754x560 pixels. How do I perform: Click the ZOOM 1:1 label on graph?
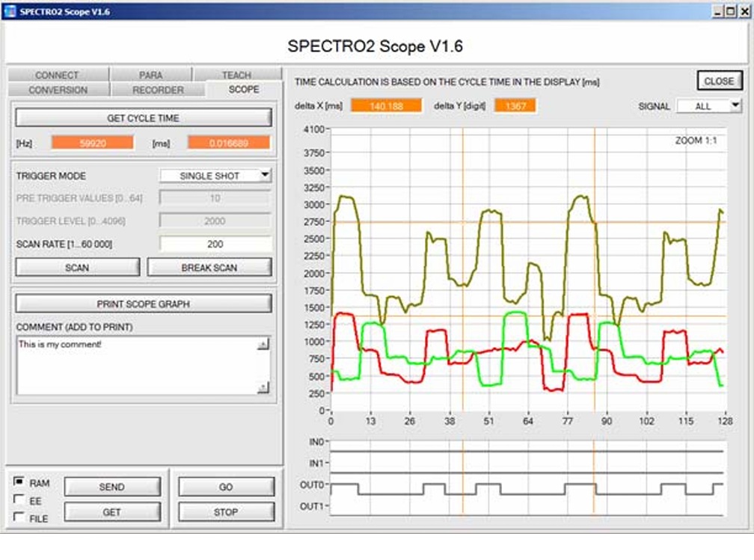tap(696, 141)
